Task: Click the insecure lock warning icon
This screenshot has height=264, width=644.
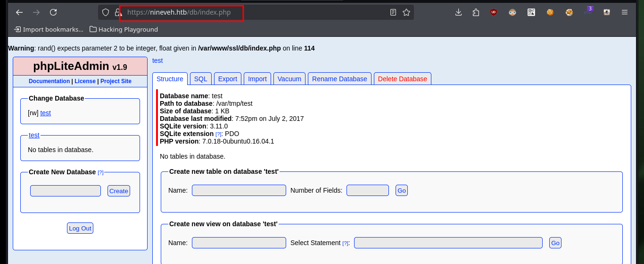Action: click(x=117, y=12)
